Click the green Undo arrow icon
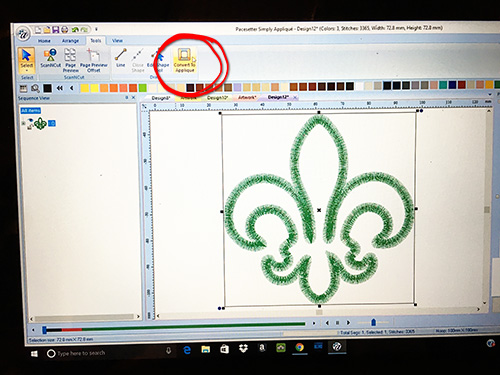 (x=75, y=30)
